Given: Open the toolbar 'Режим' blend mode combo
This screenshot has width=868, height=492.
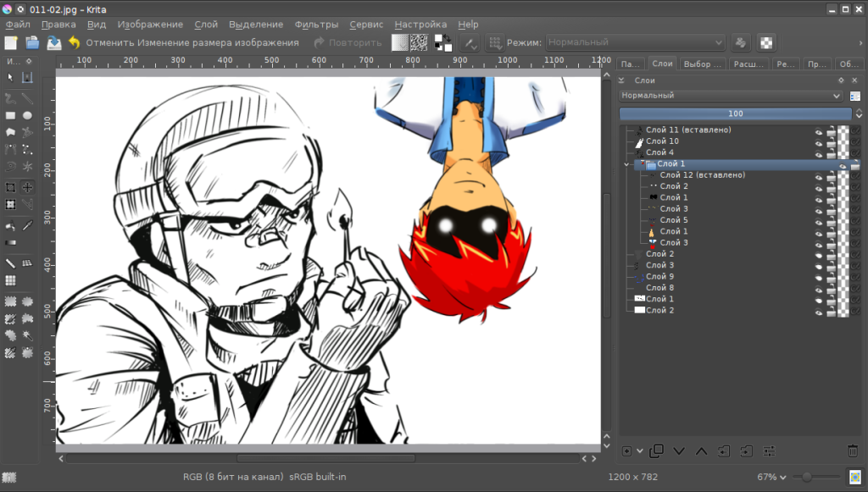Looking at the screenshot, I should 635,42.
